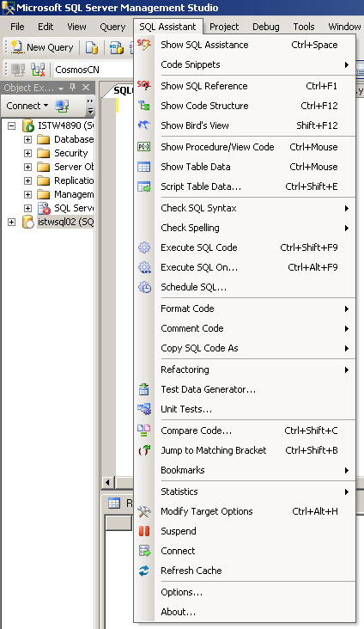
Task: Open the File menu
Action: click(17, 27)
